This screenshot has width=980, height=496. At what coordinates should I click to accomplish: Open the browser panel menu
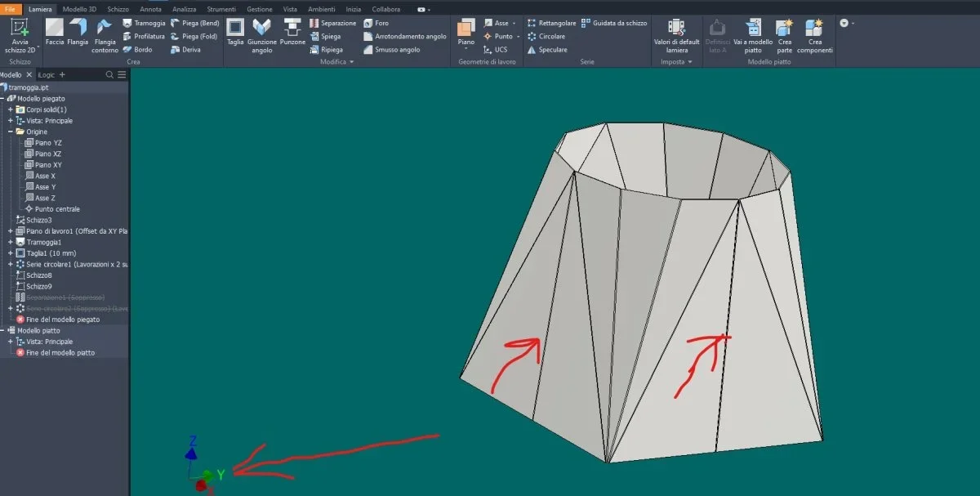pyautogui.click(x=122, y=74)
